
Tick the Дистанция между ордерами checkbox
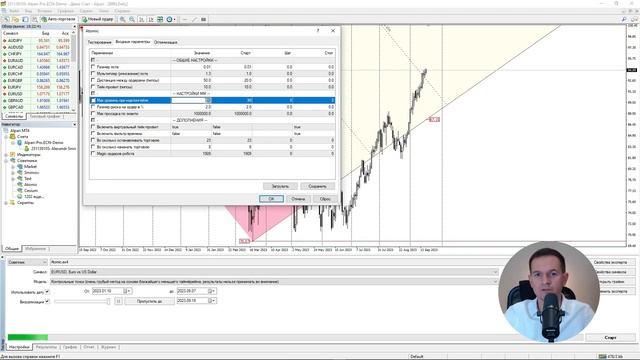click(x=93, y=80)
